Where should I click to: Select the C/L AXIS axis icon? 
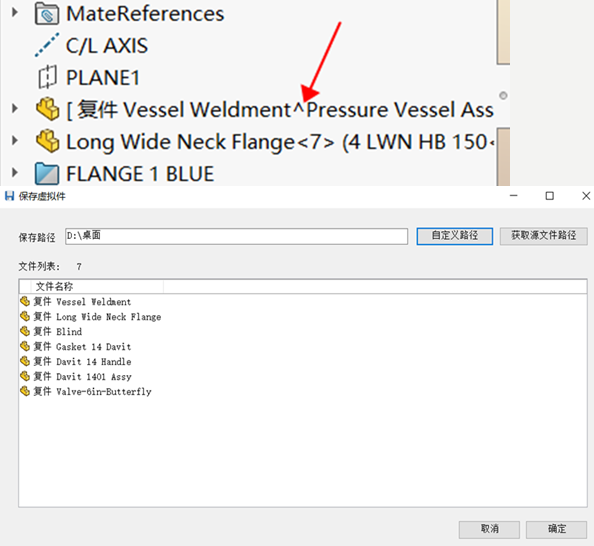[47, 45]
